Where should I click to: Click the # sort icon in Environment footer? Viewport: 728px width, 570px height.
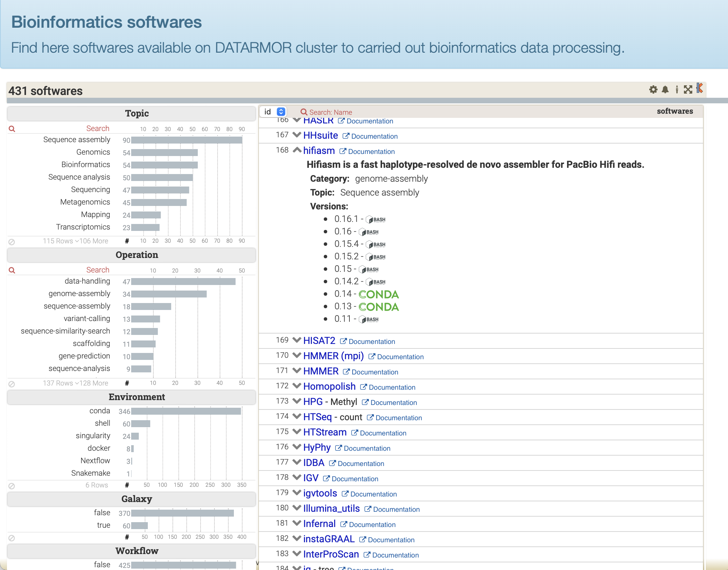[x=127, y=485]
